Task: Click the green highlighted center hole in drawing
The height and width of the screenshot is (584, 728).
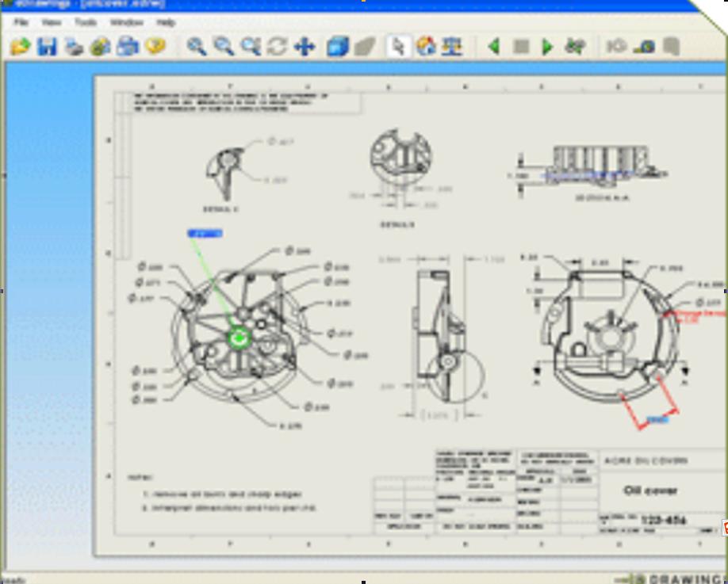Action: (239, 338)
